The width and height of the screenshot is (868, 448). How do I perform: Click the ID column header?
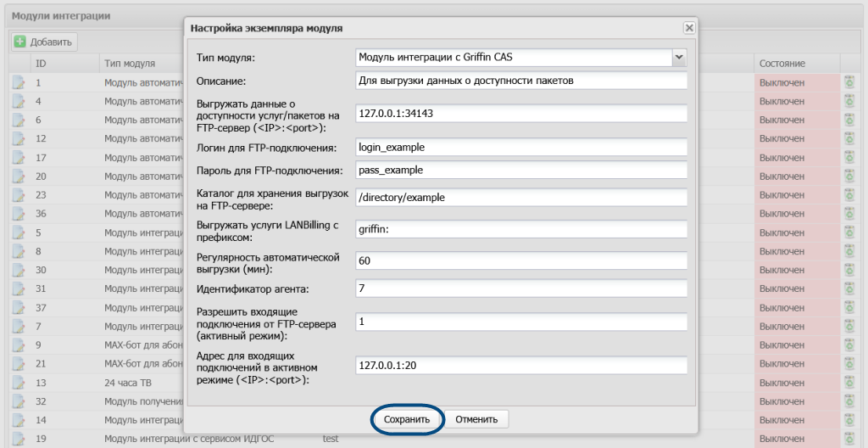coord(65,63)
